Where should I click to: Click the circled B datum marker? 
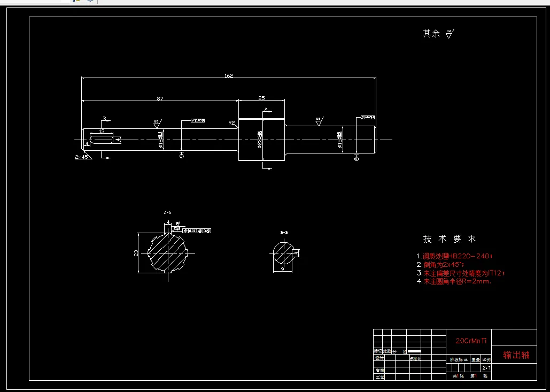[181, 156]
